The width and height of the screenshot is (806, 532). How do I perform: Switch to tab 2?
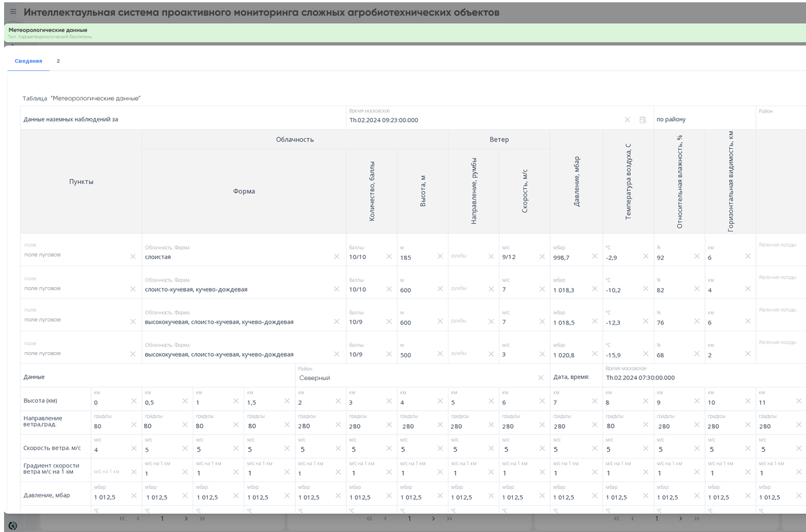(58, 61)
